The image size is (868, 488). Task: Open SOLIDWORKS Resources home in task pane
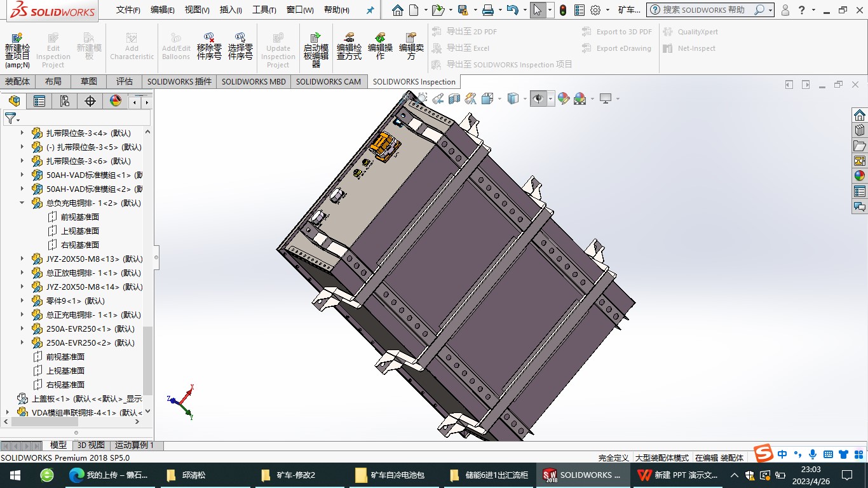pos(860,115)
